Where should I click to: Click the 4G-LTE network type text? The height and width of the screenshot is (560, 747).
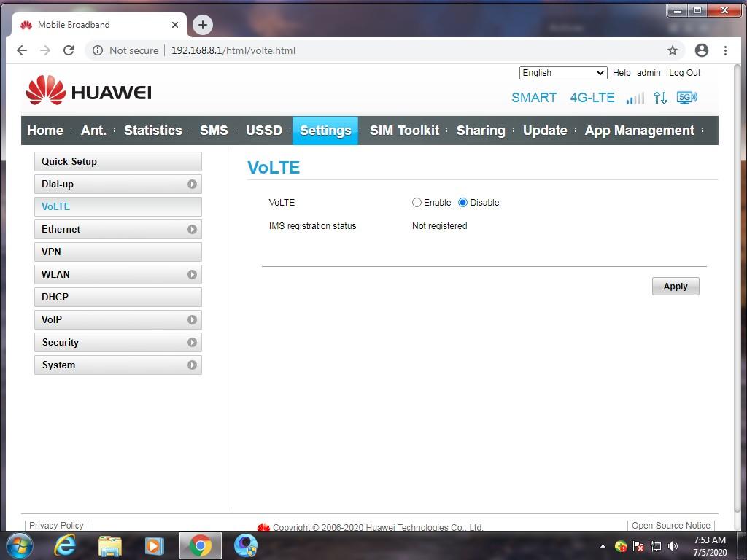click(x=592, y=98)
